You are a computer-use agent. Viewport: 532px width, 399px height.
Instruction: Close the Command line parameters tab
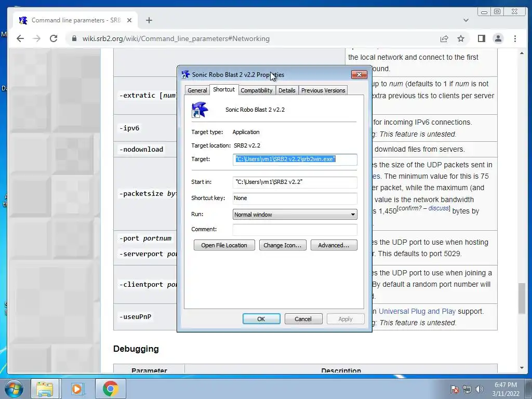click(129, 20)
